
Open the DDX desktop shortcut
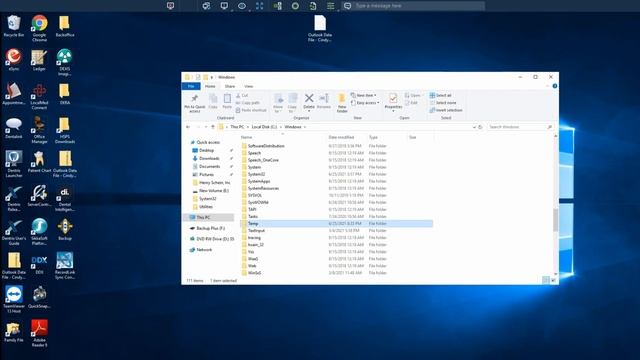point(39,264)
